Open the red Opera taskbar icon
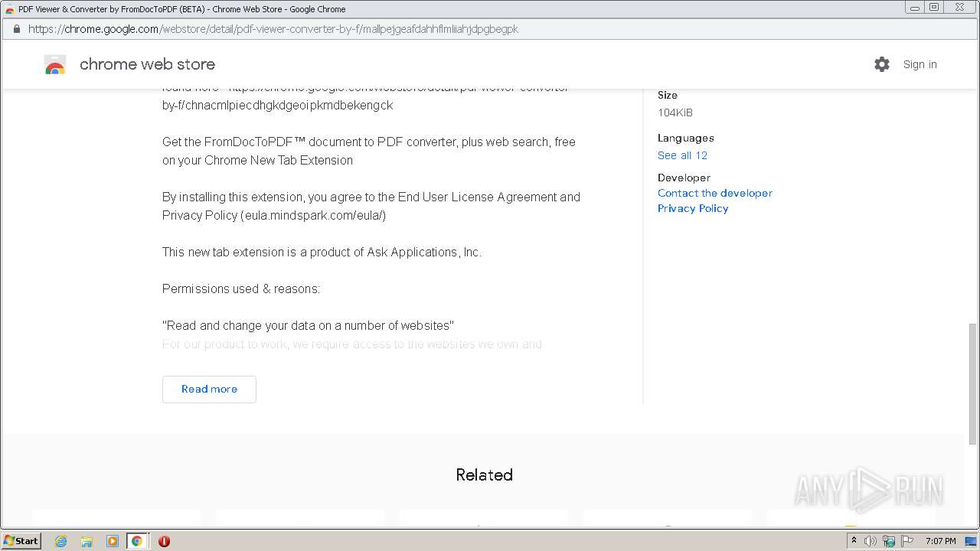The width and height of the screenshot is (980, 551). click(x=164, y=541)
